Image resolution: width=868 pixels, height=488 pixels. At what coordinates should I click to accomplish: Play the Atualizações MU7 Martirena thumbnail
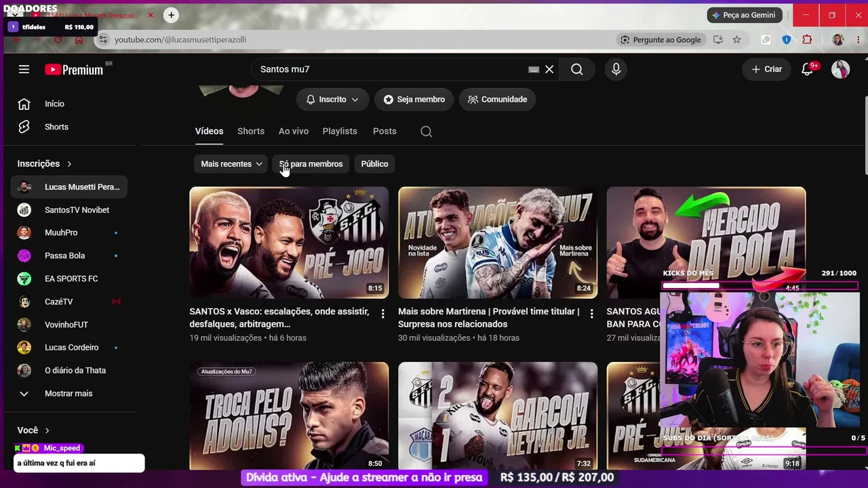[498, 243]
